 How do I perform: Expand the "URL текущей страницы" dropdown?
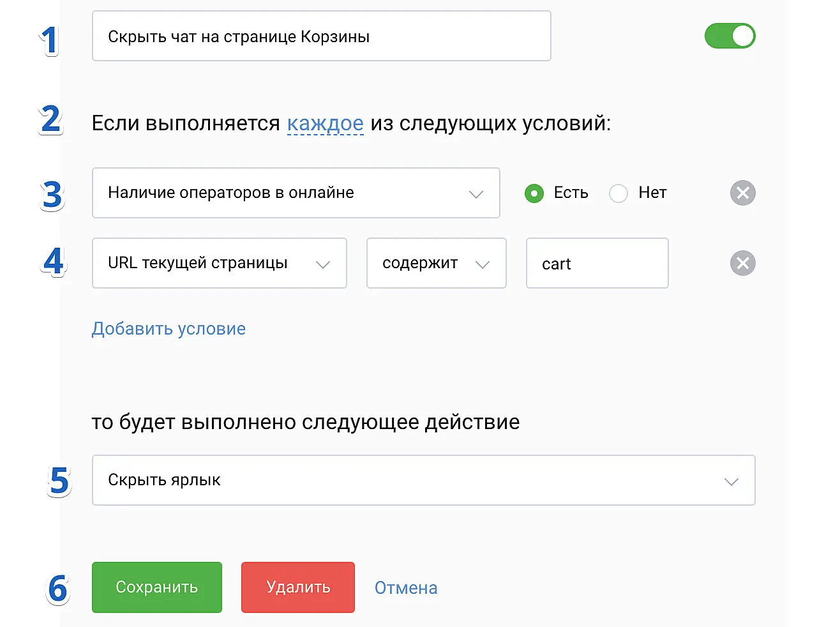tap(219, 263)
